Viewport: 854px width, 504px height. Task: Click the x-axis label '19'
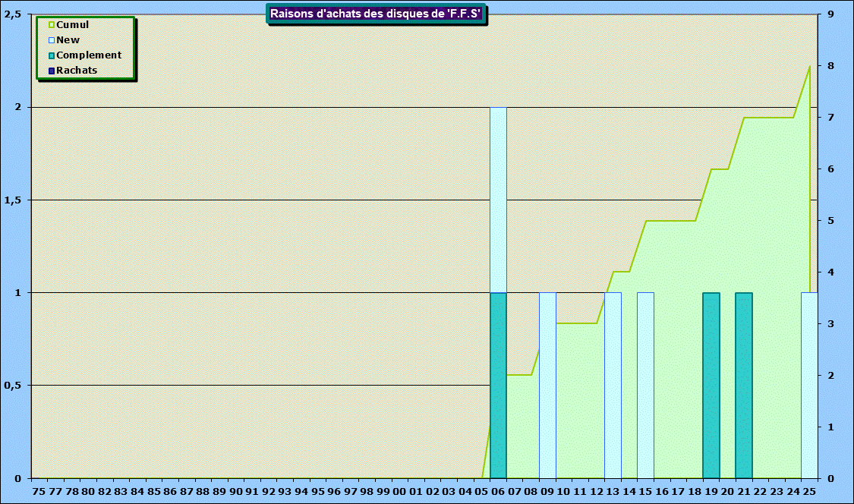pyautogui.click(x=711, y=491)
